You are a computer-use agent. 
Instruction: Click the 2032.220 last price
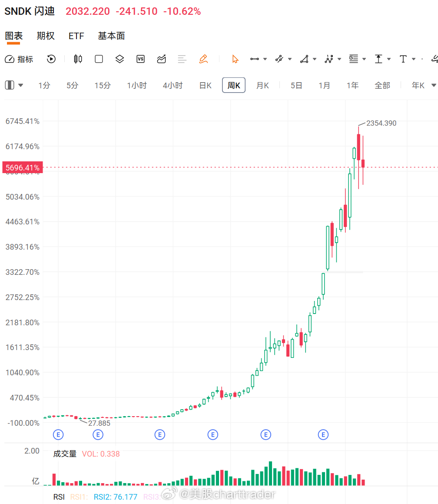tap(88, 11)
